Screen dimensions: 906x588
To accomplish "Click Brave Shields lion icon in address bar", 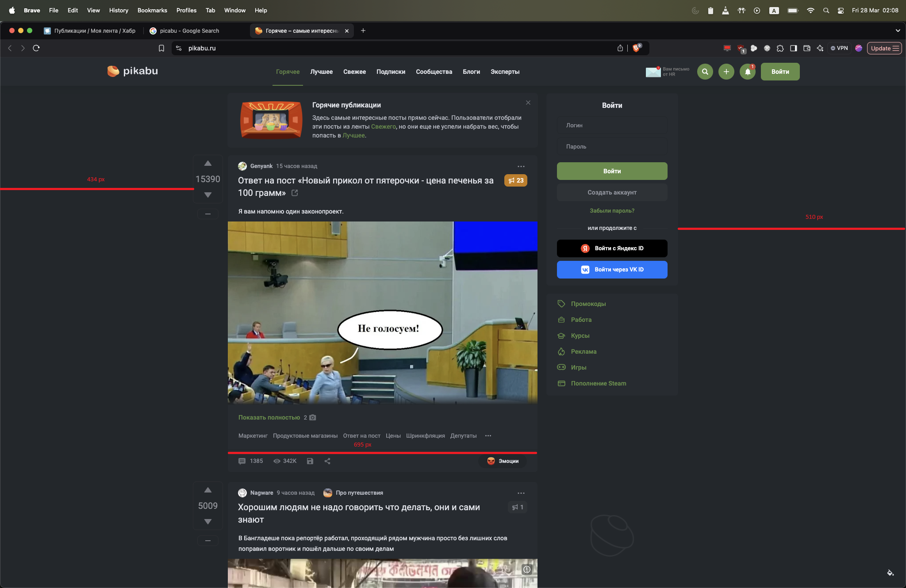I will click(x=636, y=48).
